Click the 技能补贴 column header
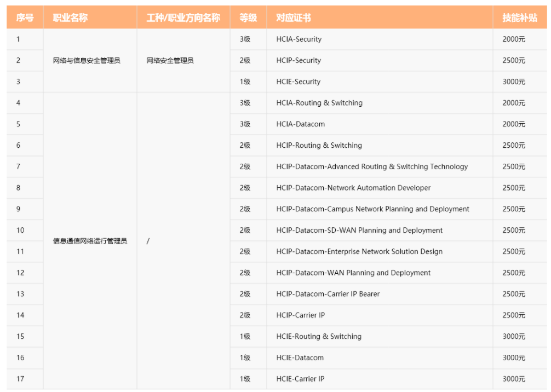The height and width of the screenshot is (392, 551). tap(519, 18)
